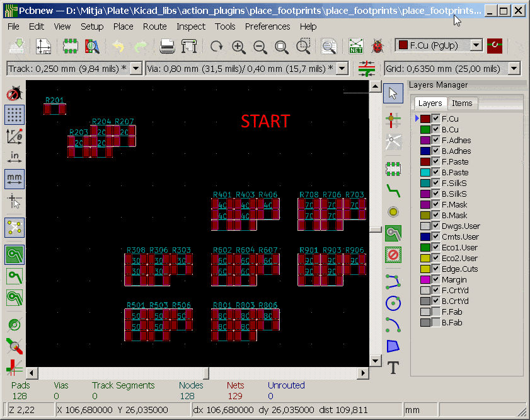Open the Via size dropdown
Screen dimensions: 530x420
pos(342,69)
